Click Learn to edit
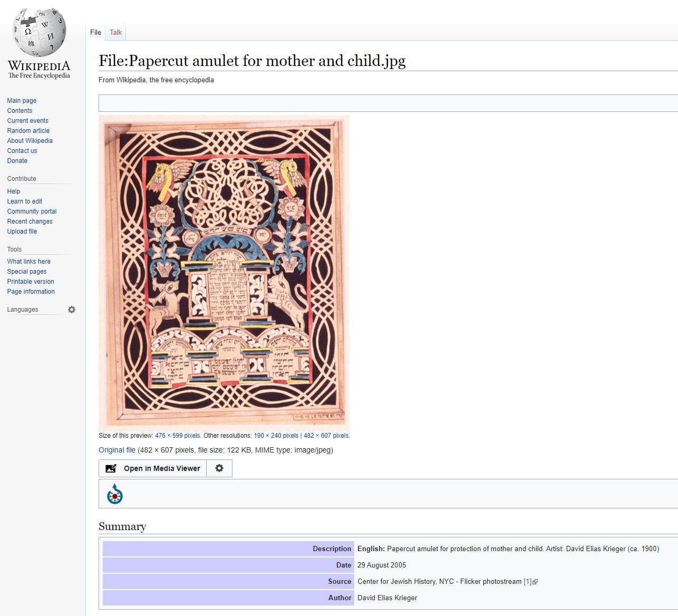This screenshot has width=678, height=616. pos(24,201)
